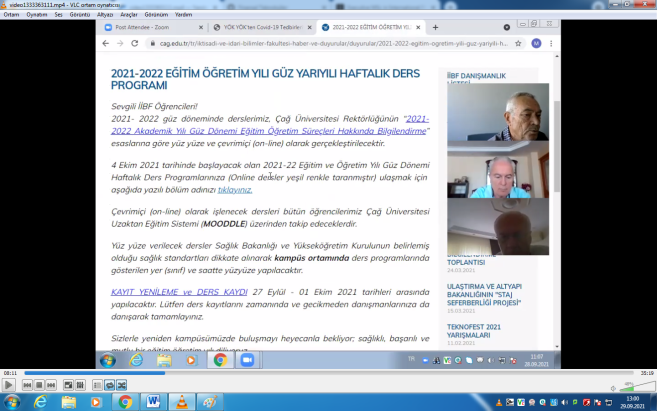Show the VLC playlist
This screenshot has width=657, height=411.
coord(97,385)
